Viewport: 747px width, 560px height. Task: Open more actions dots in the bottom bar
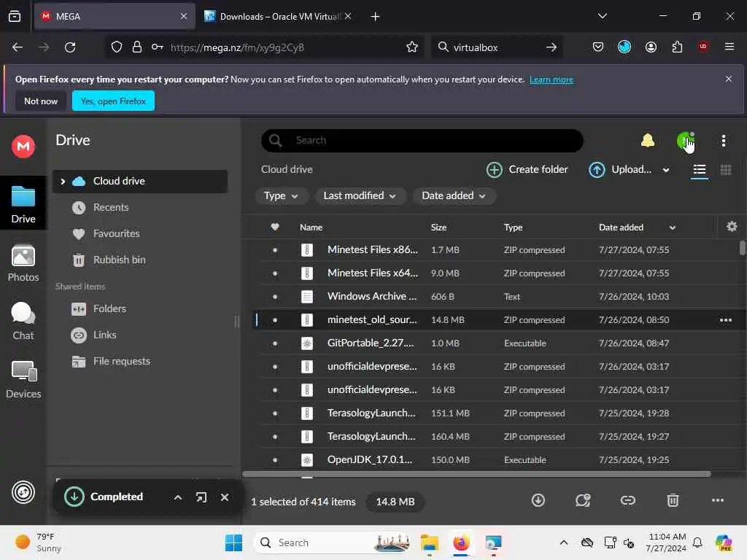718,500
